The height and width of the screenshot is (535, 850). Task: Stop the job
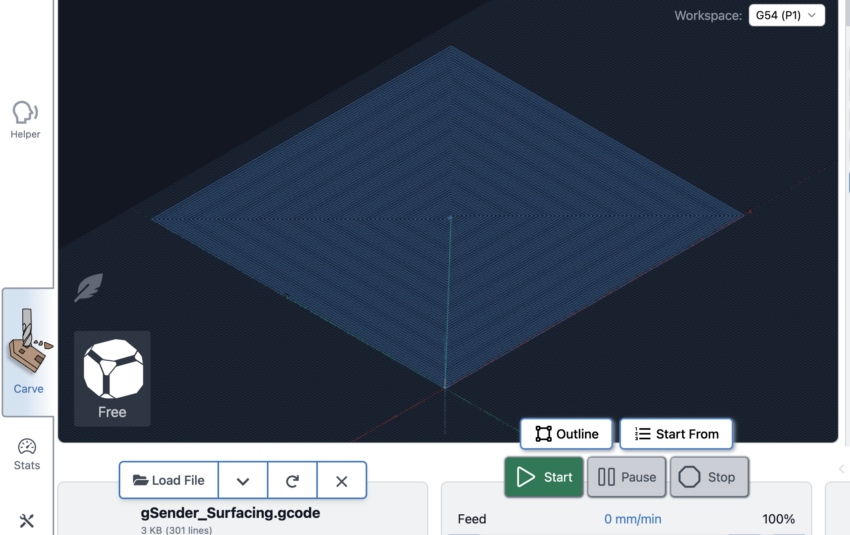[710, 477]
